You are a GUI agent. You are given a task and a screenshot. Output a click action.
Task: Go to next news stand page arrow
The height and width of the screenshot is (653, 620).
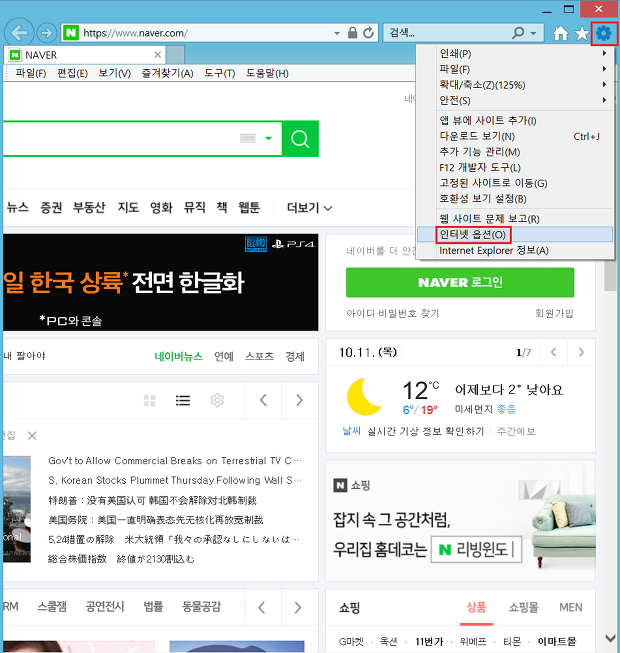click(299, 400)
